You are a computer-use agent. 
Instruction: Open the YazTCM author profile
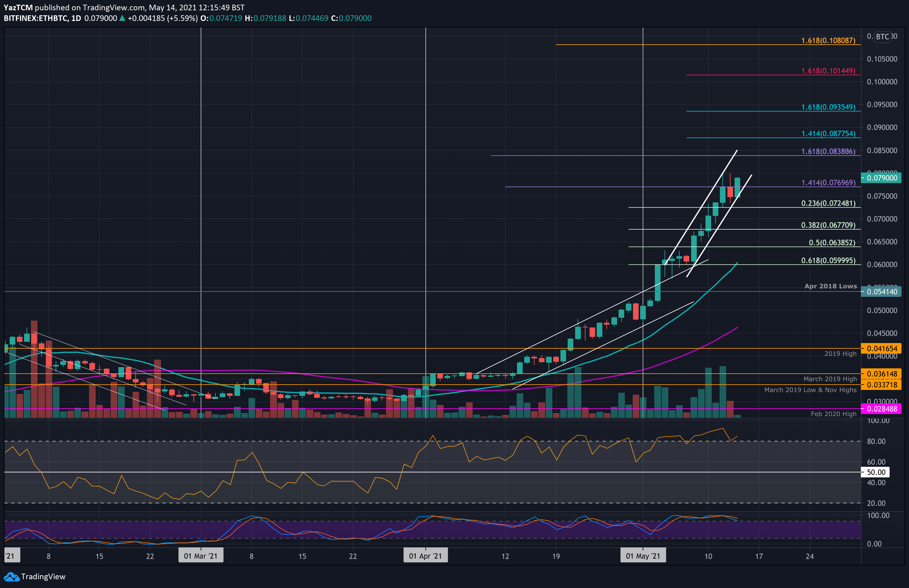[x=18, y=7]
